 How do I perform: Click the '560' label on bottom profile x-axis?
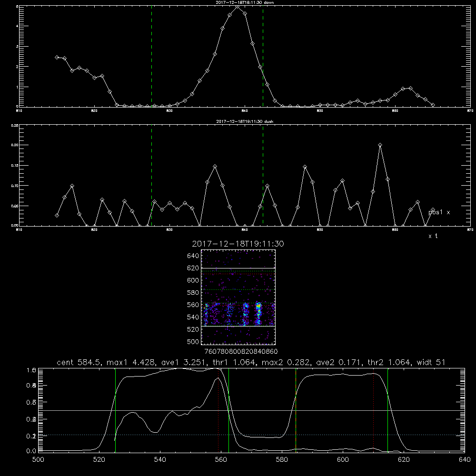point(221,460)
